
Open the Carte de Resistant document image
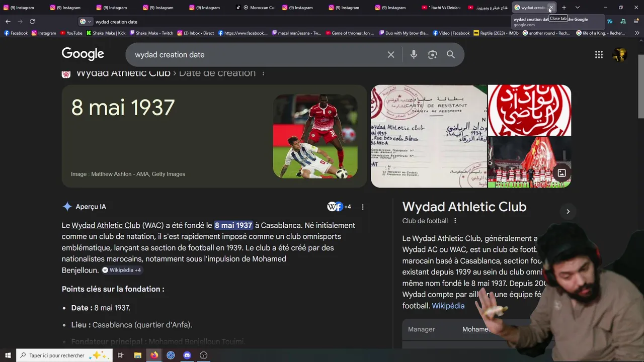tap(429, 136)
